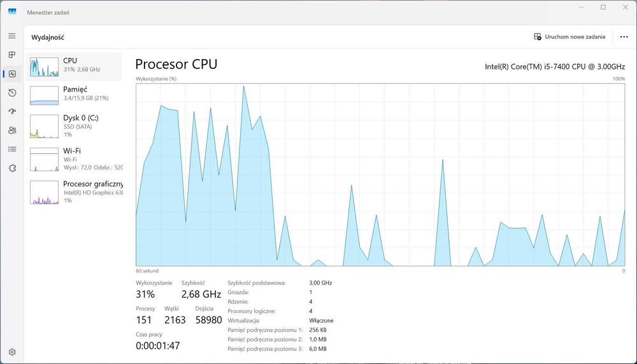
Task: Open the hamburger navigation menu
Action: coord(12,36)
